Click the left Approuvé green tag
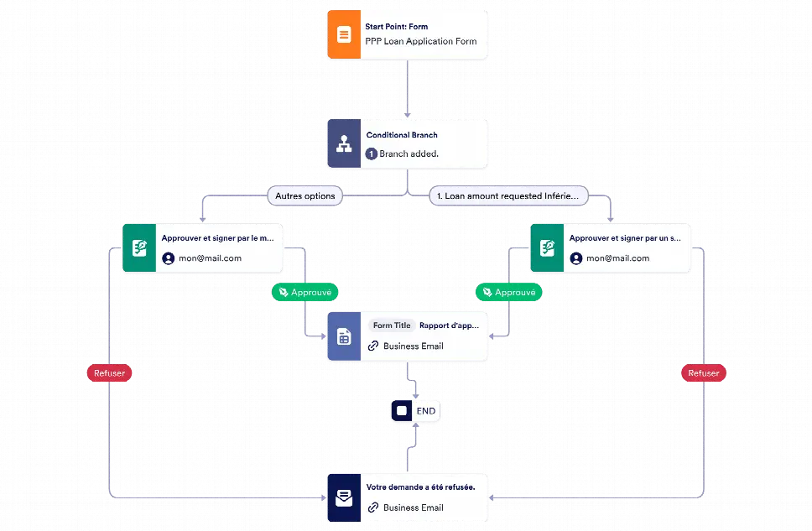The width and height of the screenshot is (812, 531). coord(305,292)
